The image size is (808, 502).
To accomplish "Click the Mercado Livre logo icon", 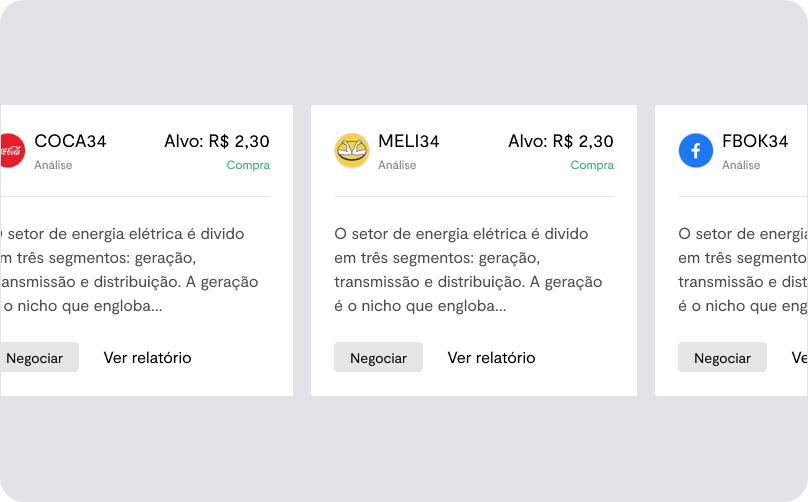I will tap(351, 150).
